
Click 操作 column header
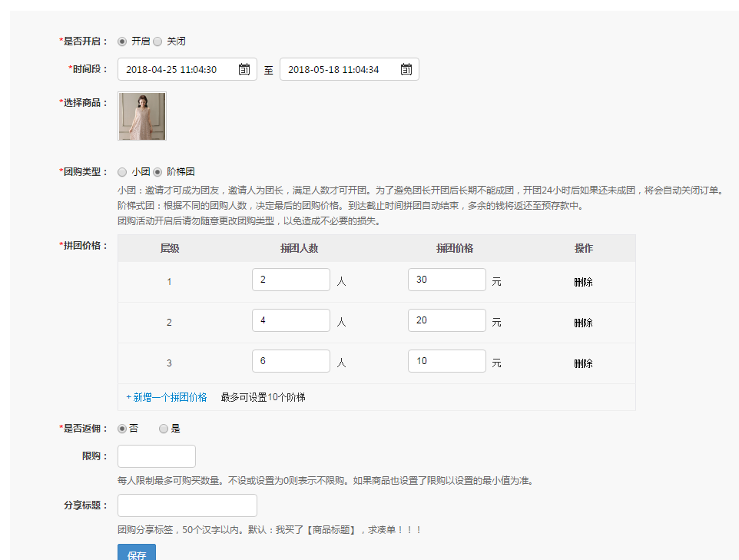584,248
